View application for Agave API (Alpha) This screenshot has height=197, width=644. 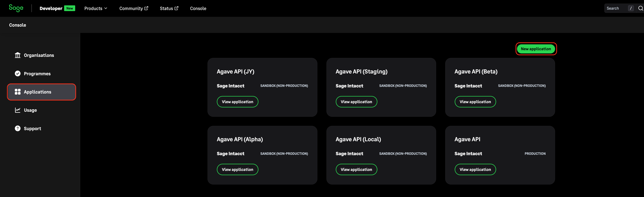click(238, 169)
